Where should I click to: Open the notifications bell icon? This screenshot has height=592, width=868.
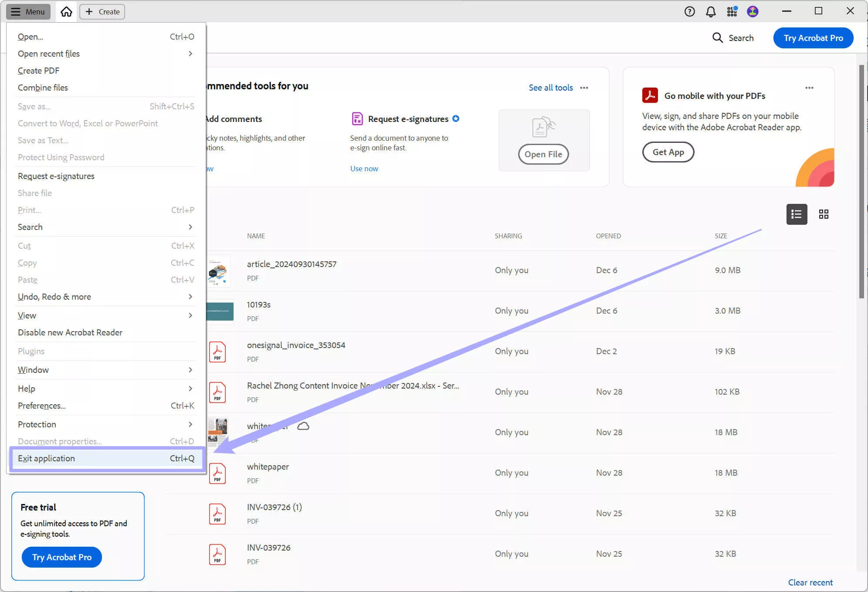point(711,12)
